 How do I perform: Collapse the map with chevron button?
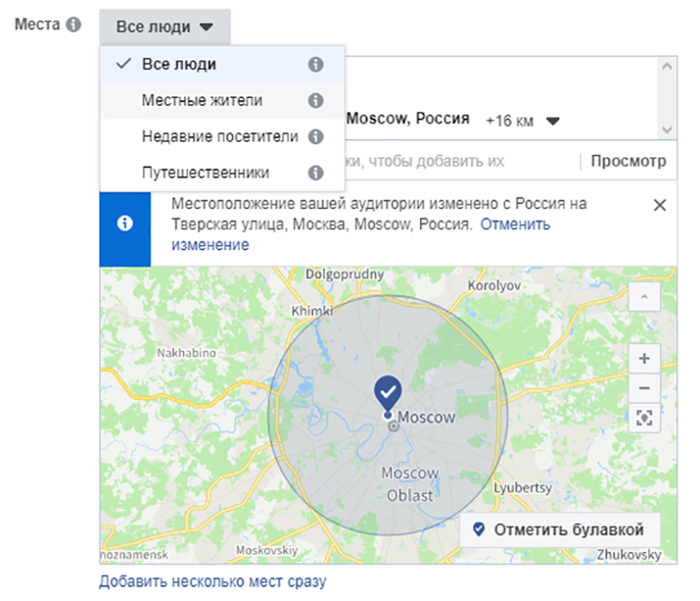pos(644,297)
